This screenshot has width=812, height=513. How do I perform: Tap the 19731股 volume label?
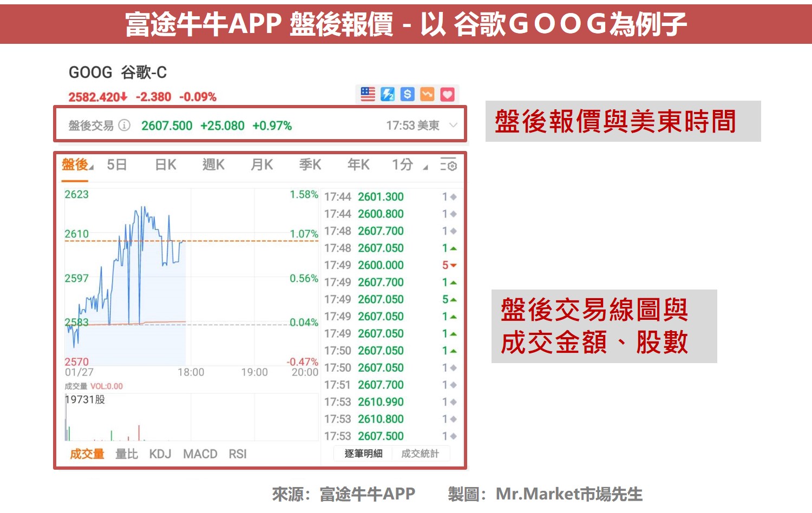coord(85,399)
